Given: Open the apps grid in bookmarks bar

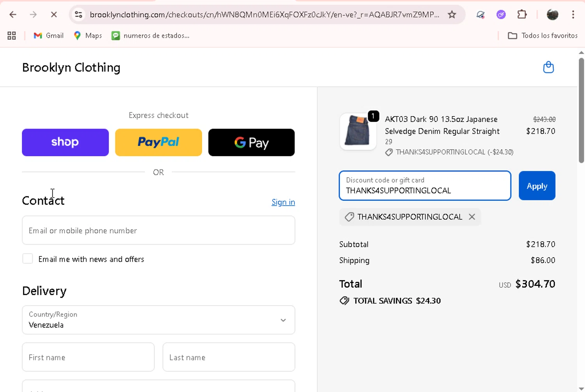Looking at the screenshot, I should [x=12, y=35].
